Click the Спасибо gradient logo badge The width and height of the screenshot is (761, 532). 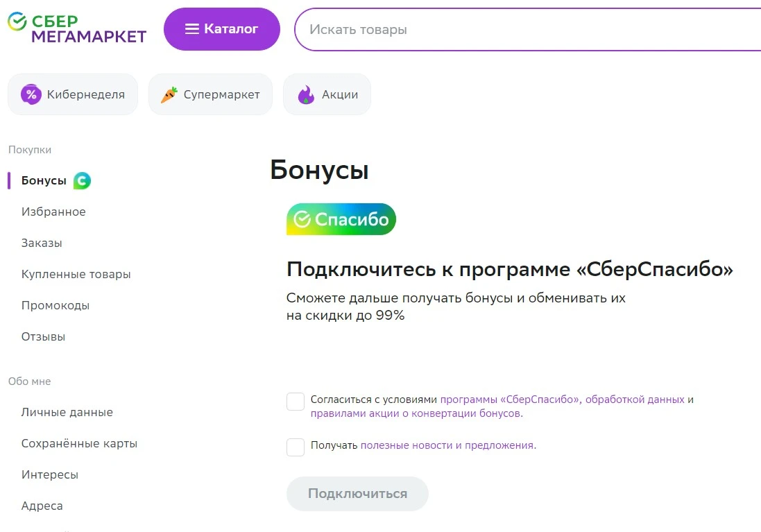click(341, 219)
